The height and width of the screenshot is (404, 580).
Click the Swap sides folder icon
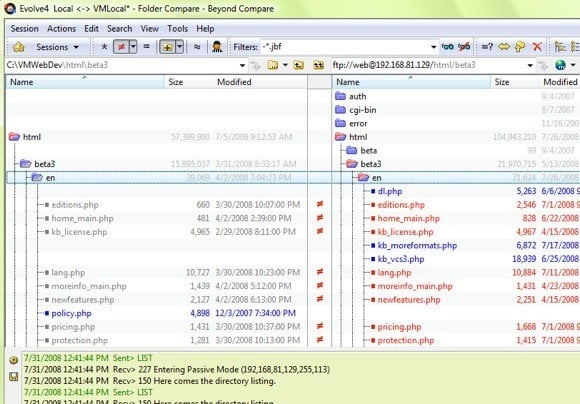pyautogui.click(x=318, y=65)
